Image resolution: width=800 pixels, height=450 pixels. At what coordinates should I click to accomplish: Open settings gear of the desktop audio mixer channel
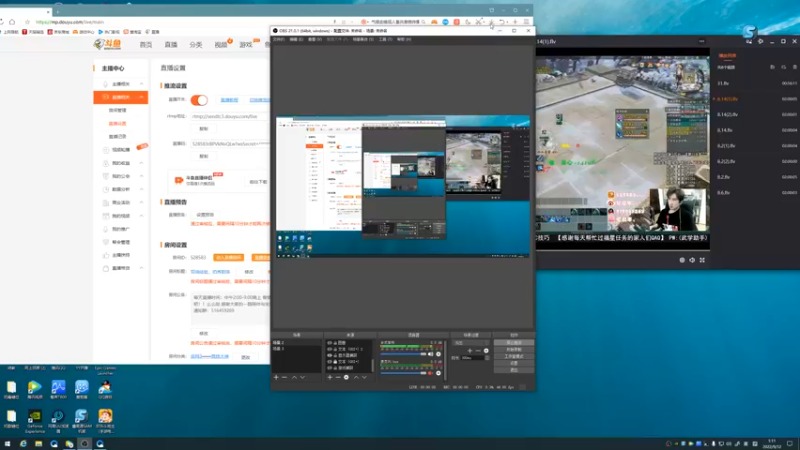(x=438, y=354)
